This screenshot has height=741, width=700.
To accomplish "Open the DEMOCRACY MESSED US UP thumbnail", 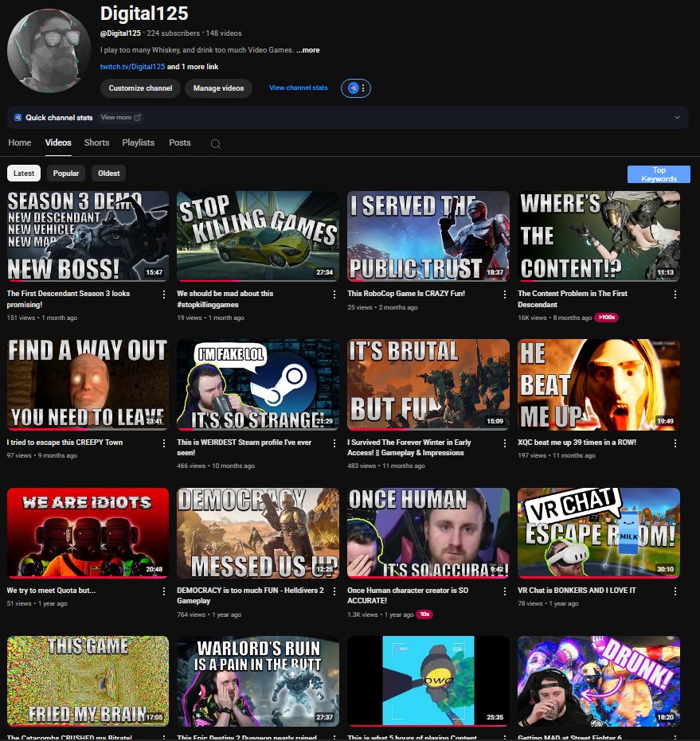I will (258, 533).
